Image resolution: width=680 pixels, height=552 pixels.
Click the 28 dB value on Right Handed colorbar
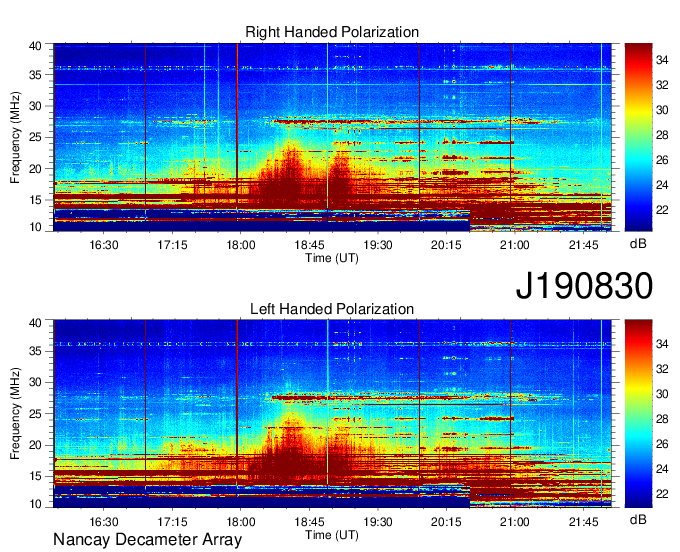[662, 135]
